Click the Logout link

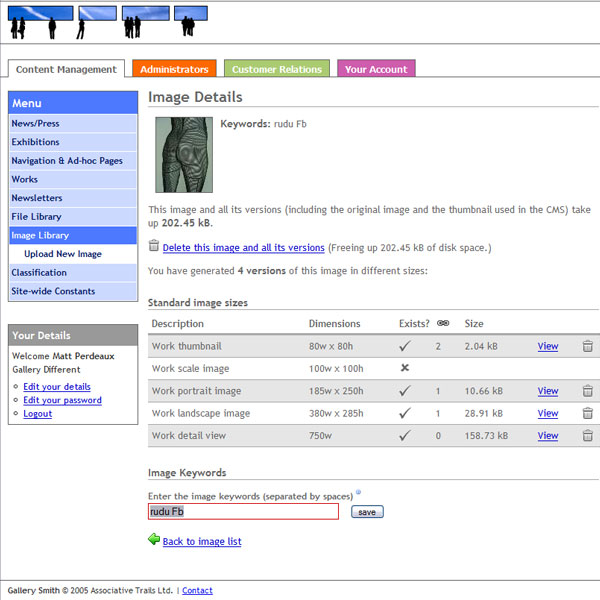[x=38, y=414]
